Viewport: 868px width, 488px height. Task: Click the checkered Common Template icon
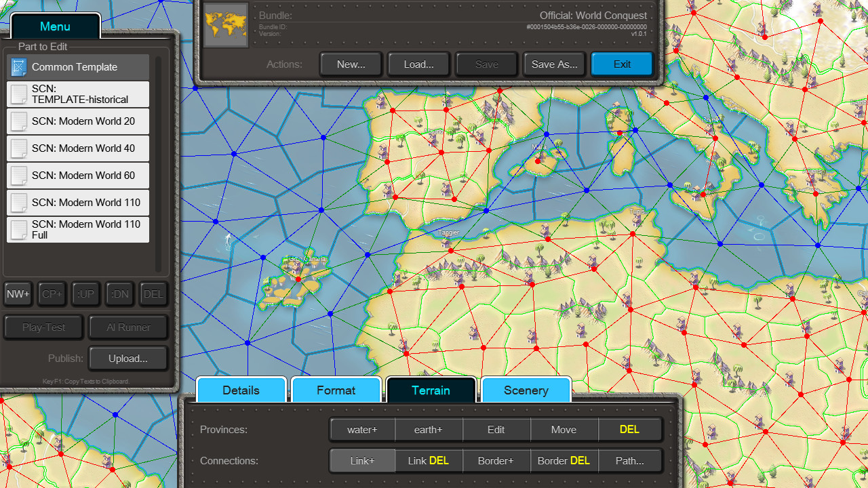(17, 66)
